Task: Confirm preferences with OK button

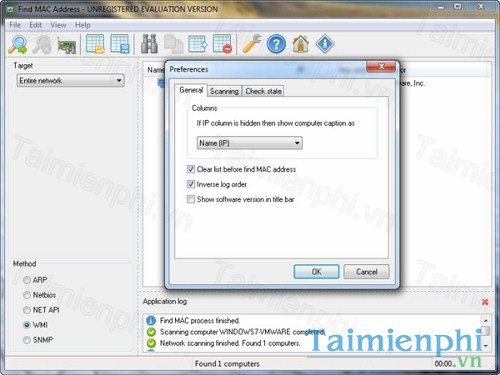Action: [316, 272]
